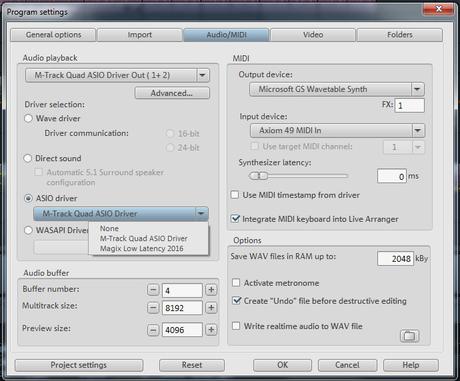Enable Write realtime audio to WAV file
Image resolution: width=460 pixels, height=381 pixels.
(236, 326)
